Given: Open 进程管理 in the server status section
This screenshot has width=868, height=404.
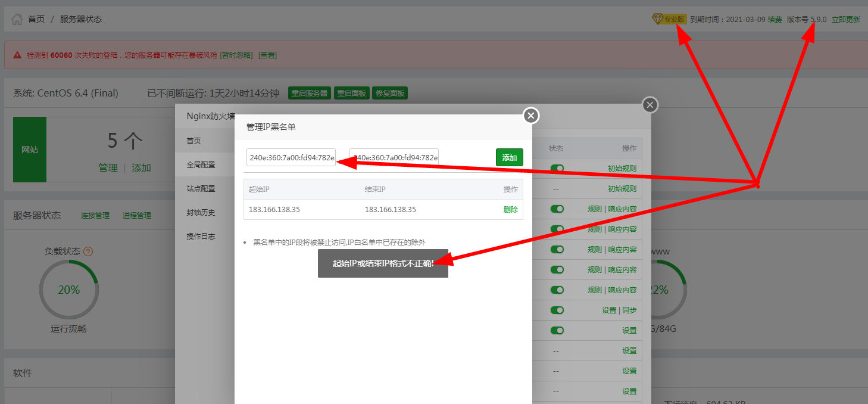Looking at the screenshot, I should point(137,216).
